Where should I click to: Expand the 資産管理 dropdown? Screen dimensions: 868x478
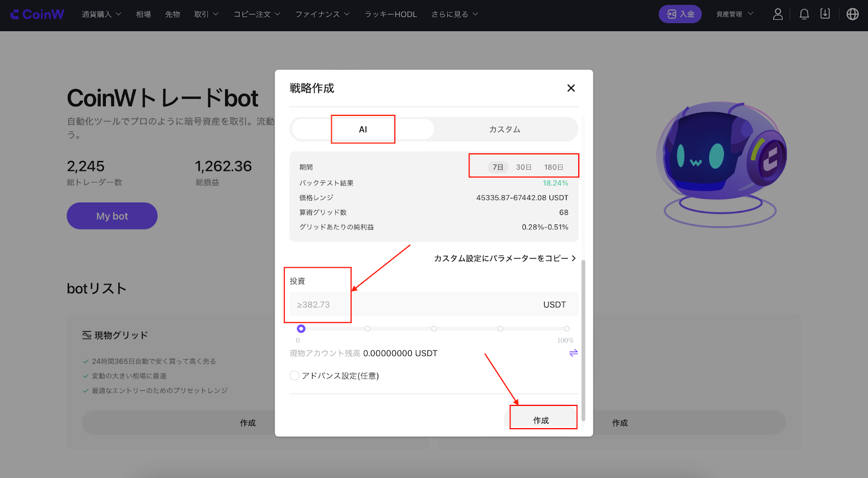coord(735,14)
